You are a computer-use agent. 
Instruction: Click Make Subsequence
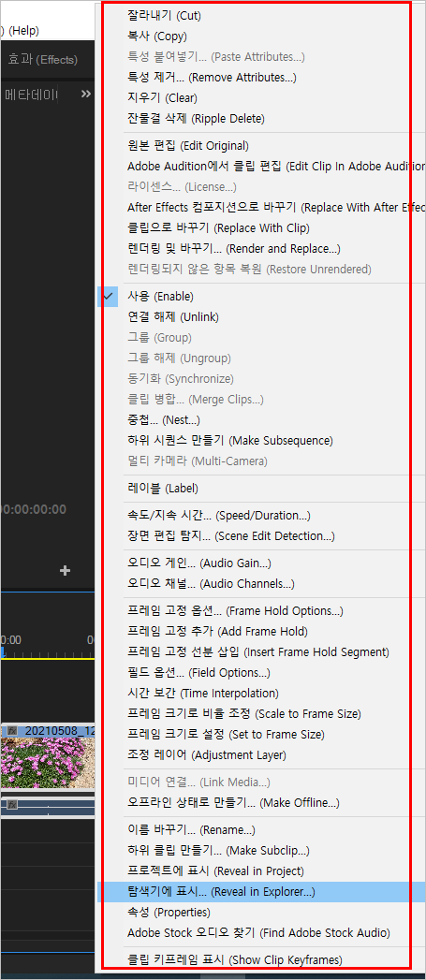click(261, 441)
